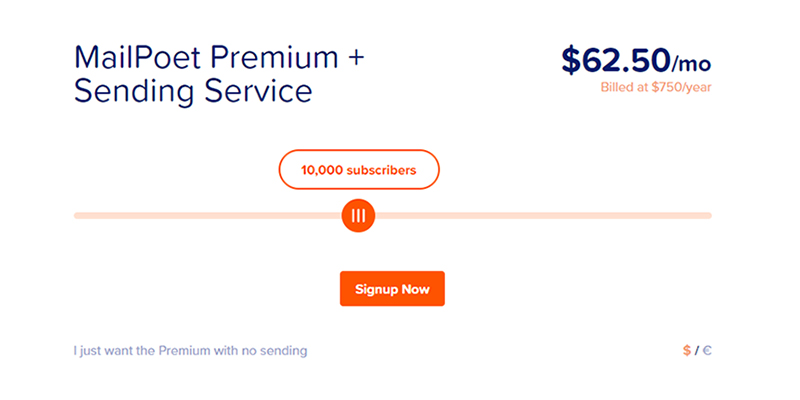This screenshot has width=800, height=400.
Task: Open the Premium with no sending link
Action: [190, 351]
